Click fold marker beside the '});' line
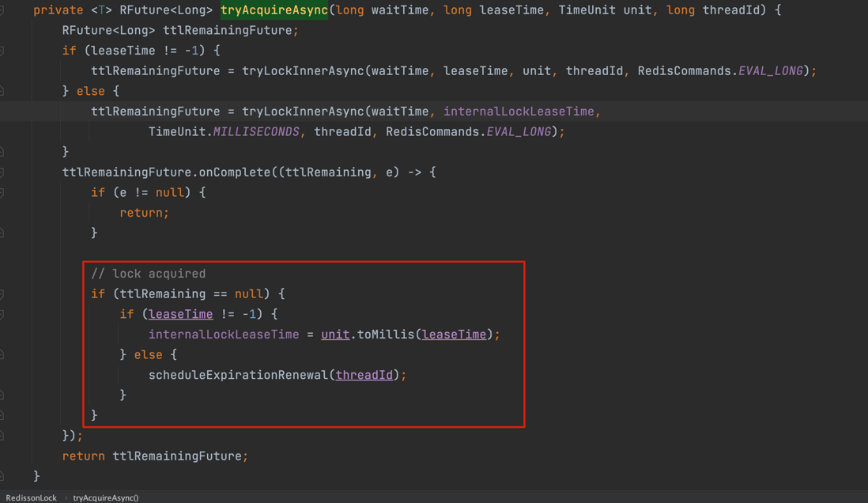The width and height of the screenshot is (868, 503). [2, 436]
